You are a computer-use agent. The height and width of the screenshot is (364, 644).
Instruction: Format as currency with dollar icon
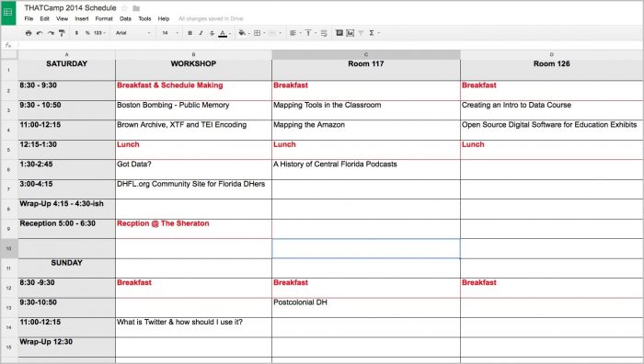pyautogui.click(x=76, y=33)
